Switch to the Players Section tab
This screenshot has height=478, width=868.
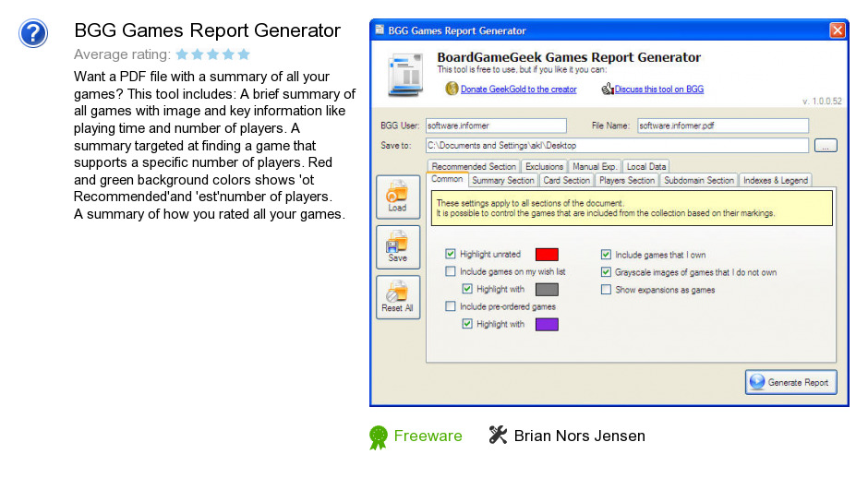click(x=627, y=180)
